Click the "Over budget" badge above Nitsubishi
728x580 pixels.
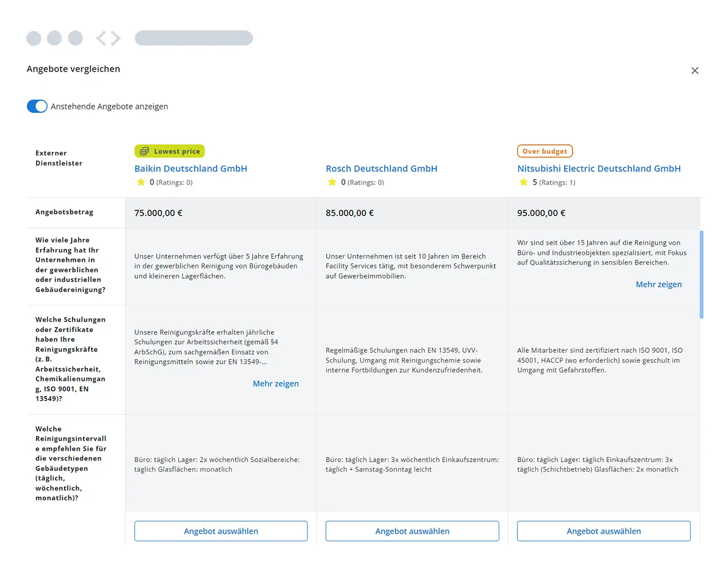[545, 151]
